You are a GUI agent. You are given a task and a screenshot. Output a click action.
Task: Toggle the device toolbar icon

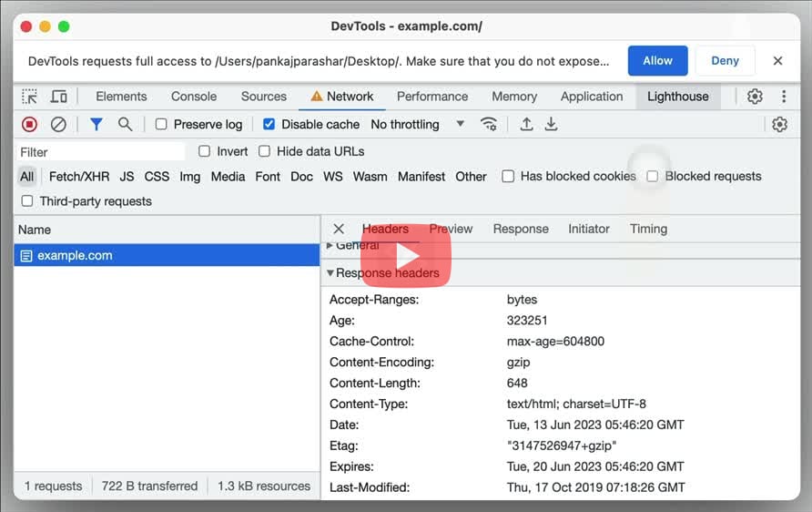click(59, 97)
